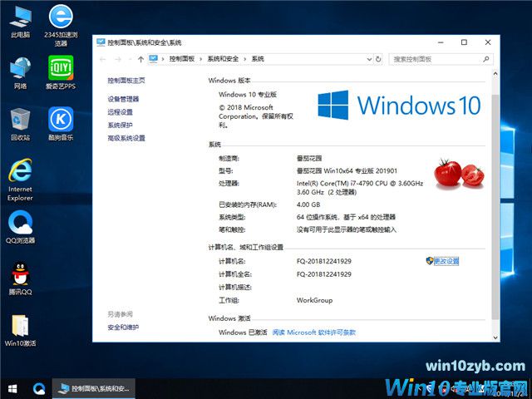532x399 pixels.
Task: Click the Windows Start button
Action: (x=12, y=389)
